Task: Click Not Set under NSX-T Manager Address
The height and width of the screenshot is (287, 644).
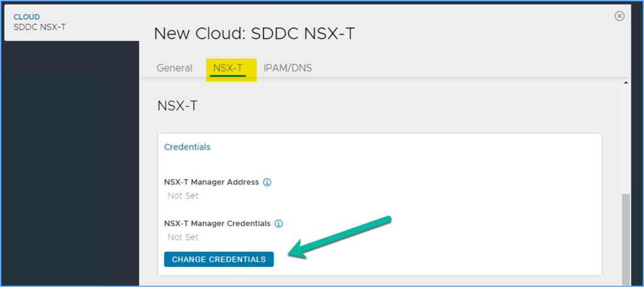Action: pos(183,196)
